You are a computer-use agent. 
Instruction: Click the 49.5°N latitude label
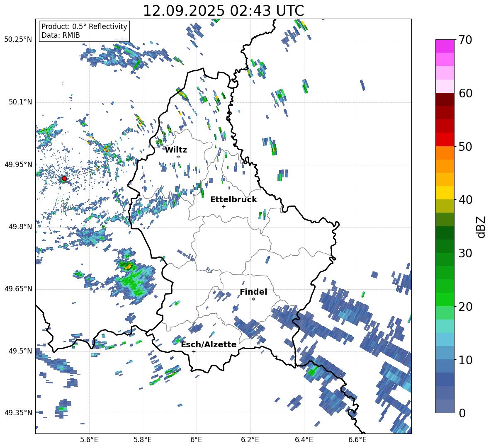[x=20, y=351]
